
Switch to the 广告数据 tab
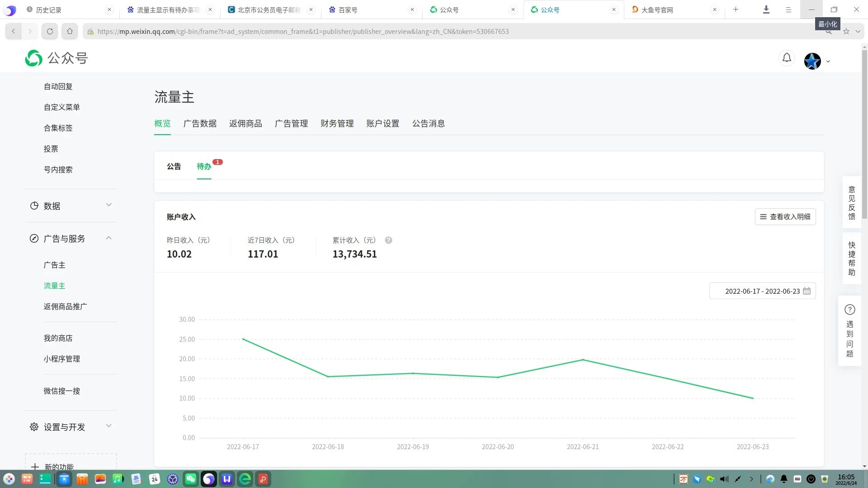click(x=200, y=123)
